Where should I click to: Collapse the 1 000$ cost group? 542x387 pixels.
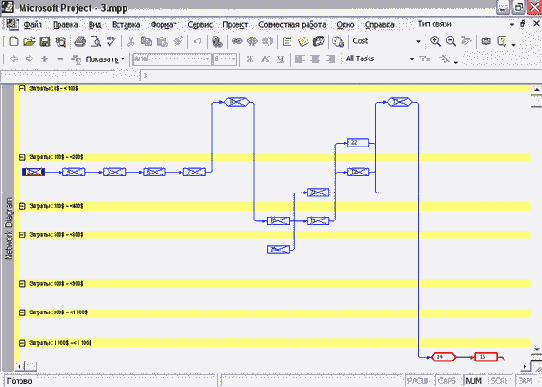tap(22, 343)
